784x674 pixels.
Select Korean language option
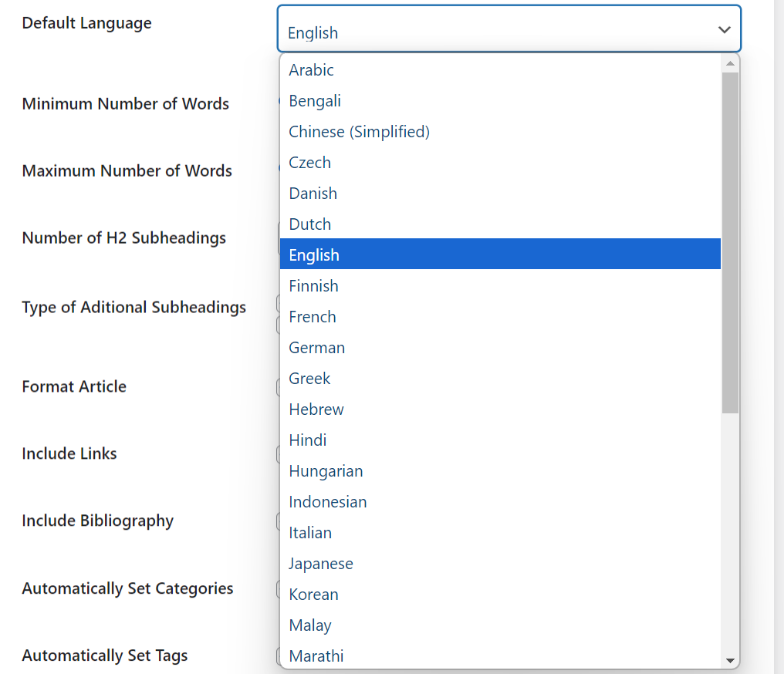click(500, 595)
